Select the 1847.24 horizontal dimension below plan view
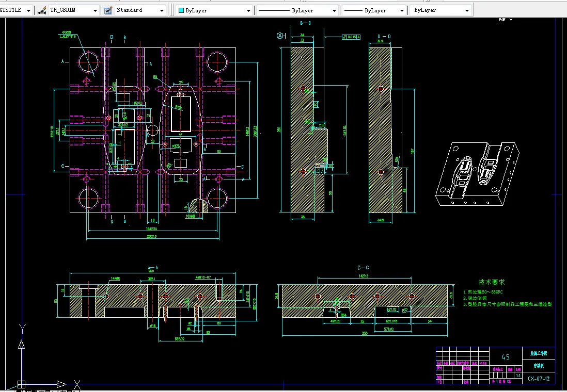 coord(151,228)
